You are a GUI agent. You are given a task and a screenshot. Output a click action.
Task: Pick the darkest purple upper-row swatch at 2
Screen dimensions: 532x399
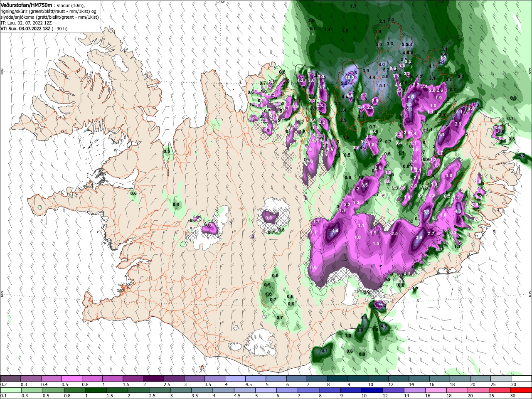(x=153, y=379)
